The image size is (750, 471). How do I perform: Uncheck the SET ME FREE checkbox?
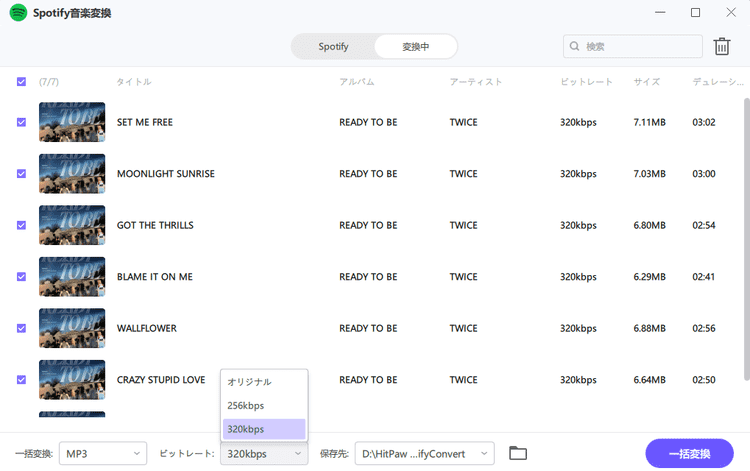(22, 122)
